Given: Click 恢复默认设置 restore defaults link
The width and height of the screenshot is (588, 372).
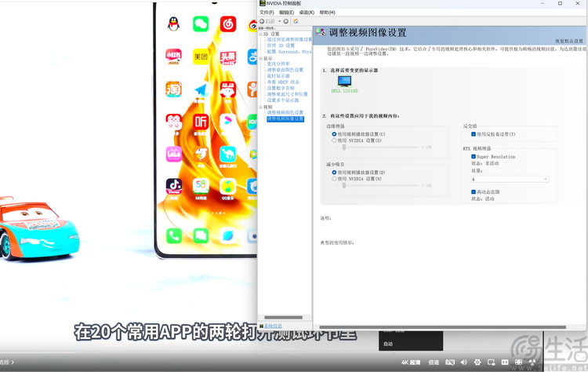Looking at the screenshot, I should tap(569, 42).
